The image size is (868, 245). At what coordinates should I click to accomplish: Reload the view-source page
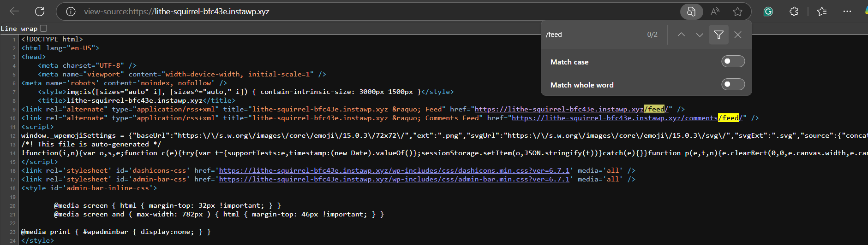(x=40, y=12)
